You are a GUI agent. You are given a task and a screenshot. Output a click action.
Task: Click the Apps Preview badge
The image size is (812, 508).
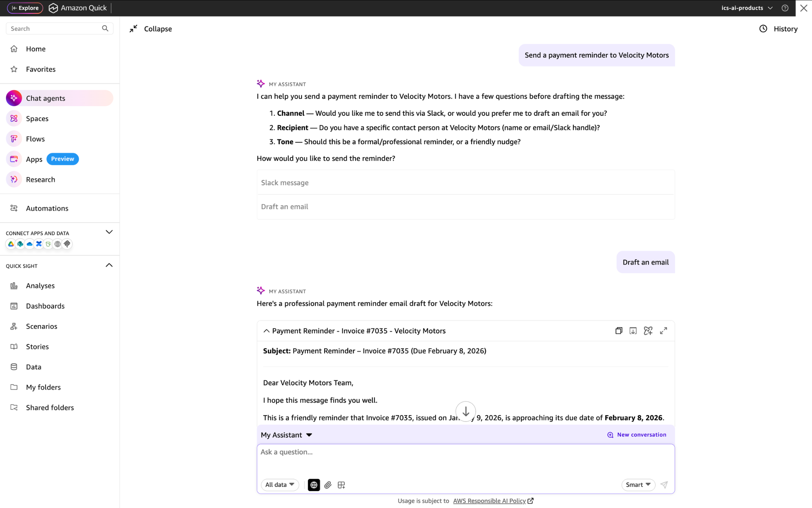(63, 159)
